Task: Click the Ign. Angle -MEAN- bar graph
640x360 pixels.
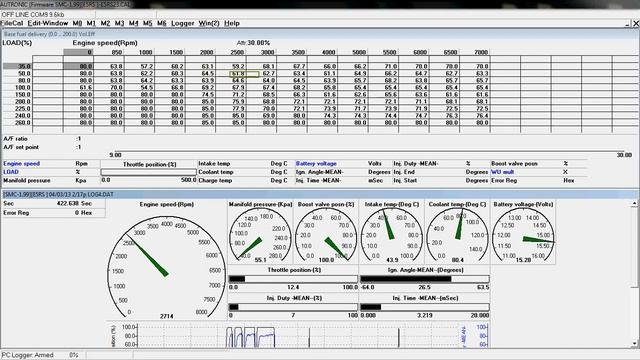Action: click(x=424, y=279)
